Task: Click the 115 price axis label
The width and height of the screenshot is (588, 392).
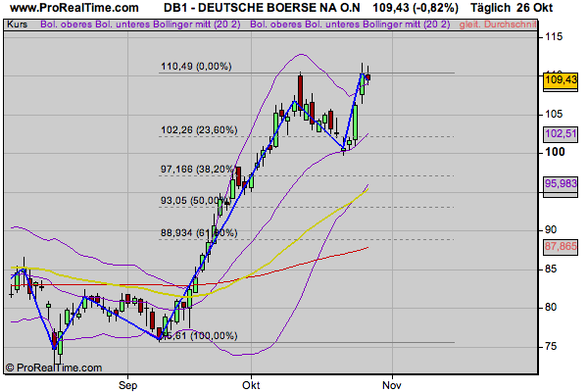Action: point(554,37)
